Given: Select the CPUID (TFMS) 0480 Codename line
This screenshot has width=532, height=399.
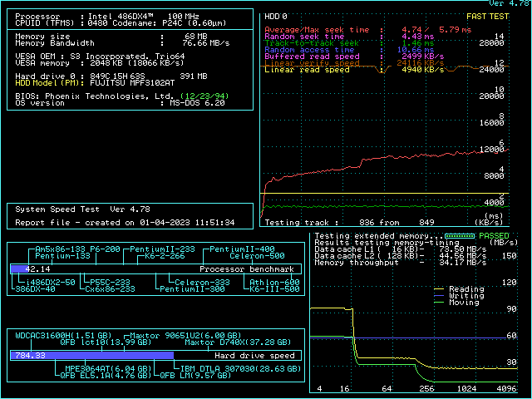Looking at the screenshot, I should pyautogui.click(x=121, y=23).
